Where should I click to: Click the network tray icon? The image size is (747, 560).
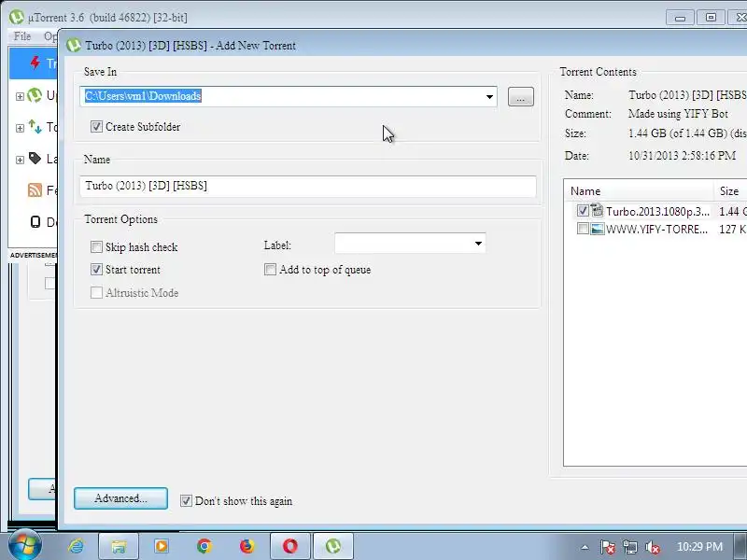(x=629, y=547)
